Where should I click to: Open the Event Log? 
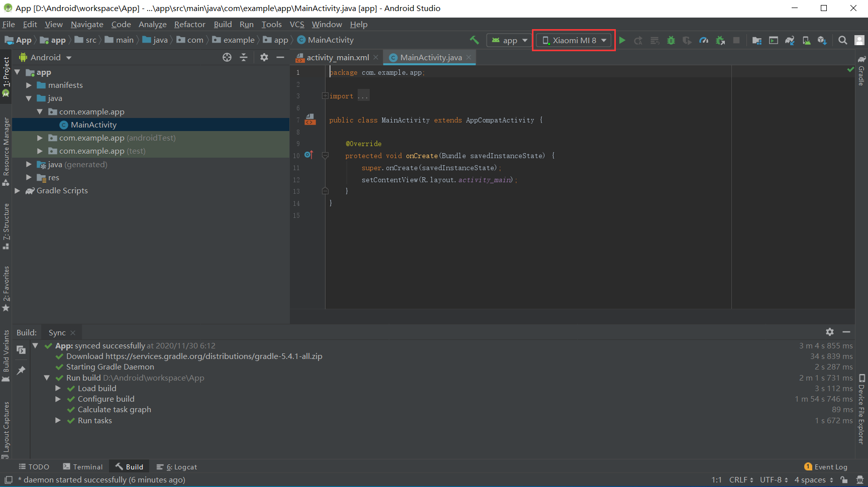tap(825, 467)
